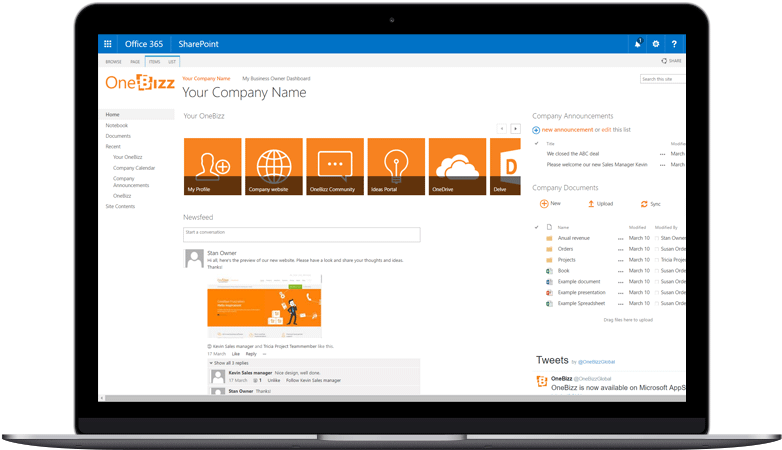Screen dimensions: 782x450
Task: Open the settings gear in header
Action: pyautogui.click(x=656, y=44)
